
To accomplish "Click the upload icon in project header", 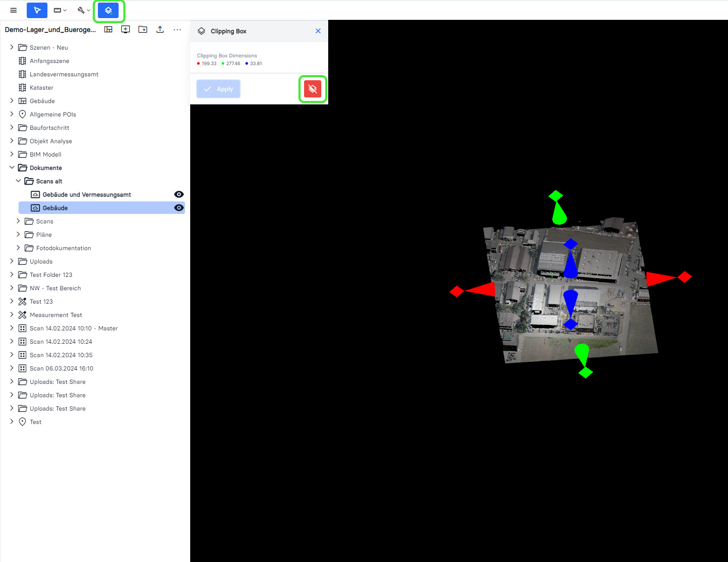I will 160,29.
